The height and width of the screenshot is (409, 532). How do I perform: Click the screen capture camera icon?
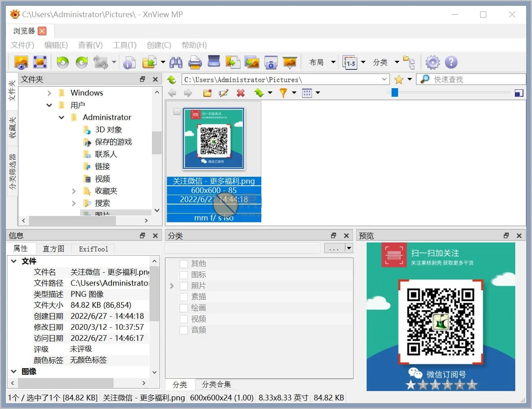[271, 62]
